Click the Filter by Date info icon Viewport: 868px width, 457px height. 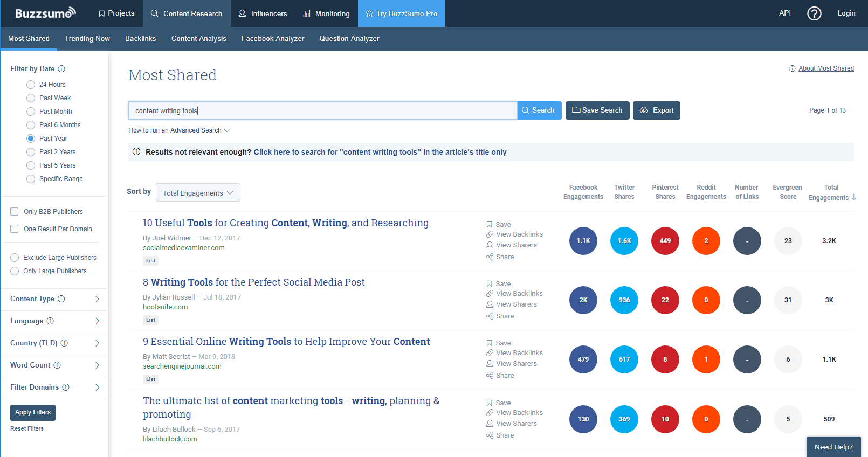tap(61, 68)
